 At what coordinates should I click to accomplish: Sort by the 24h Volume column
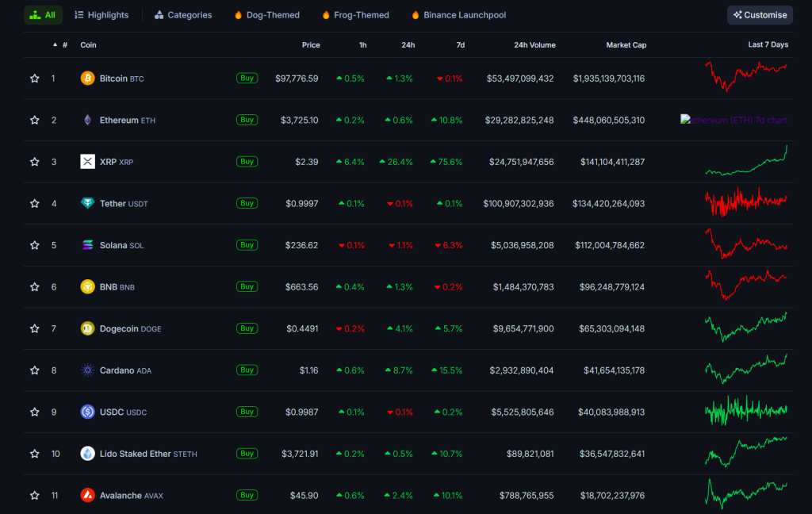534,45
